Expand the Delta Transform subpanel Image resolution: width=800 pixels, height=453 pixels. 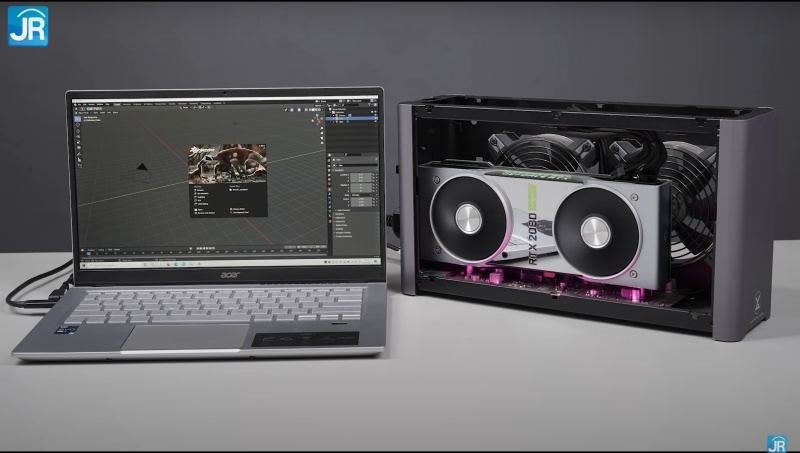point(343,210)
